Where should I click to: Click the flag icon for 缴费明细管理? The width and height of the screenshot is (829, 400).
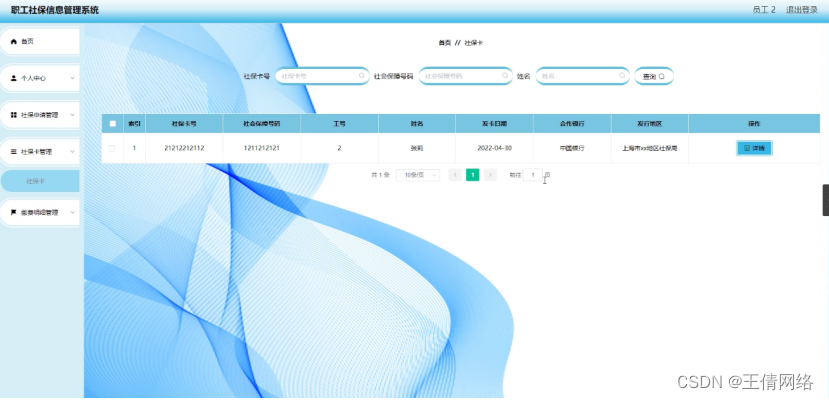click(14, 212)
